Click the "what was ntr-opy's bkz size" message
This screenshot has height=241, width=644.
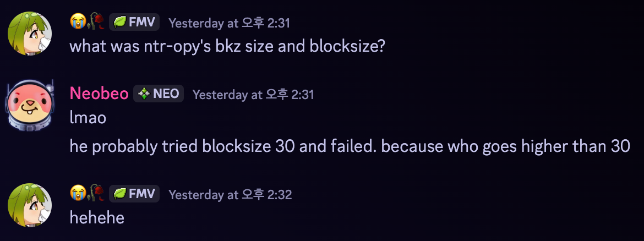tap(227, 46)
